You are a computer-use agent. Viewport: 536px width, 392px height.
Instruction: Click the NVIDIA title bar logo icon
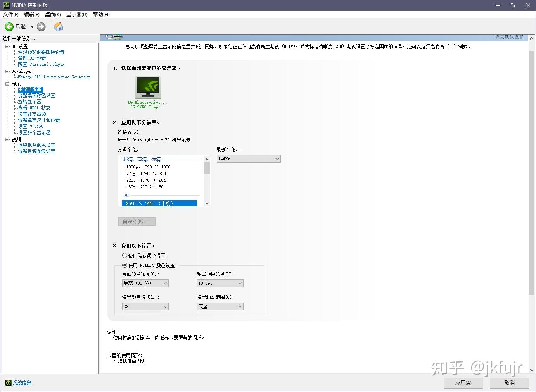click(x=6, y=5)
